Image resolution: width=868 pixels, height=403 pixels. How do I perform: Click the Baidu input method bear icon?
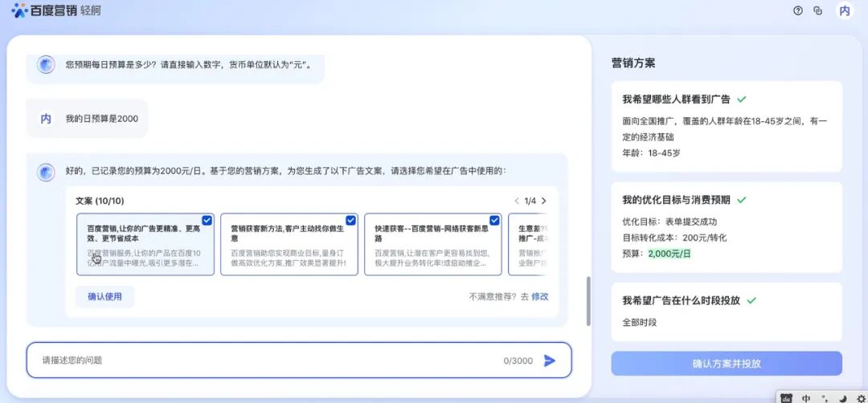click(787, 397)
